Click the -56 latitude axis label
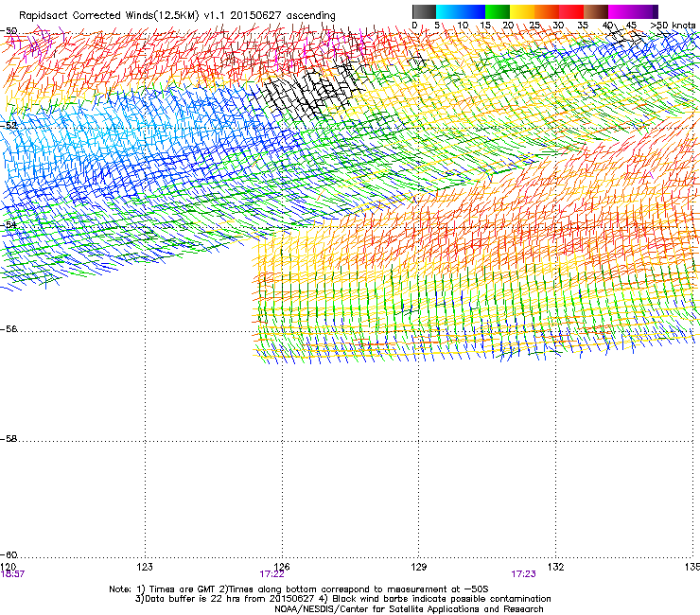 click(9, 329)
